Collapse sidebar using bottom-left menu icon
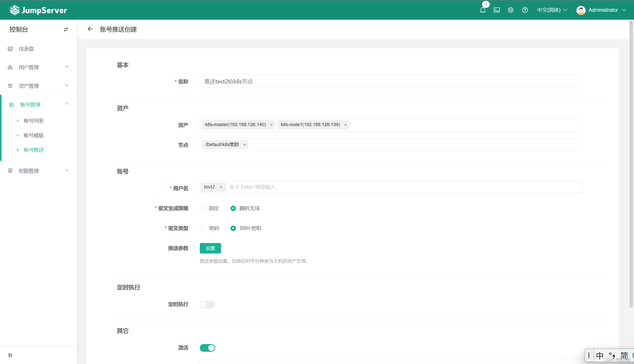The image size is (634, 364). 10,355
